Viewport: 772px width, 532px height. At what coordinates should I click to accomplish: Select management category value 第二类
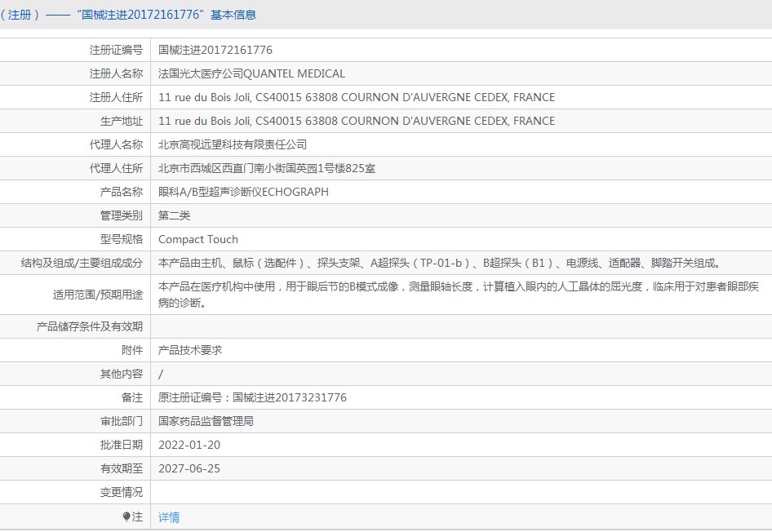pos(175,215)
